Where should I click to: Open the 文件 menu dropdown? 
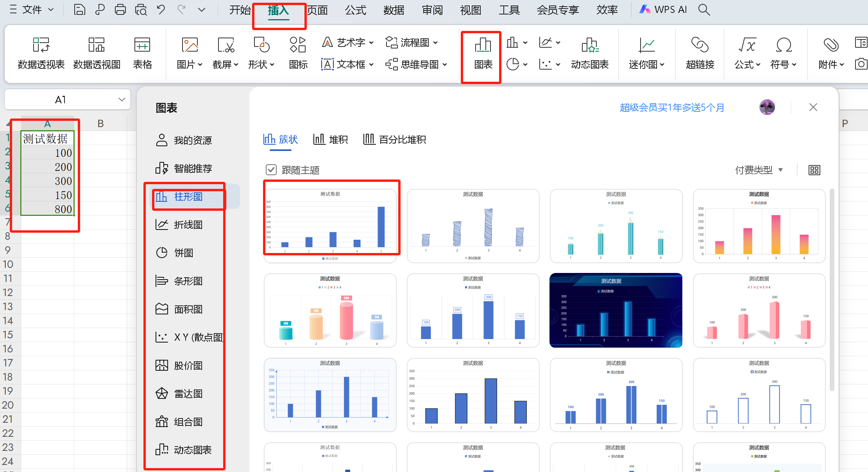click(x=32, y=9)
